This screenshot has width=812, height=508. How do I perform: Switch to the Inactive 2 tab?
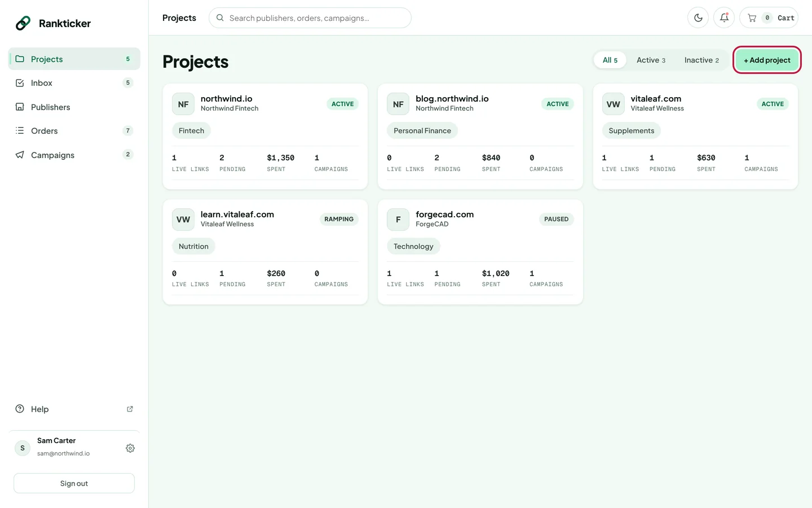[x=701, y=60]
